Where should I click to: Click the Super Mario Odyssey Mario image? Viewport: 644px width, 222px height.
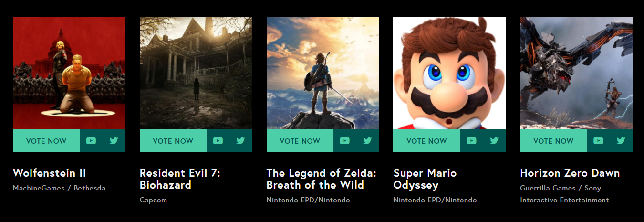pyautogui.click(x=449, y=73)
